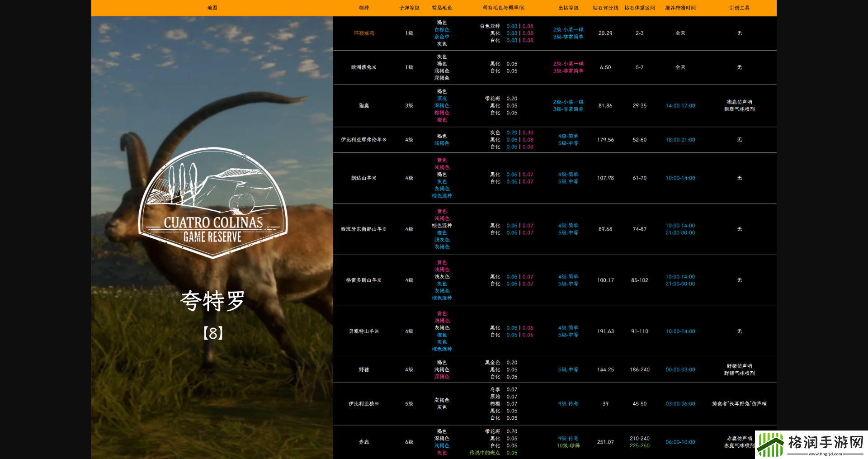
Task: Select the 狍鹿 species row name
Action: pos(364,105)
